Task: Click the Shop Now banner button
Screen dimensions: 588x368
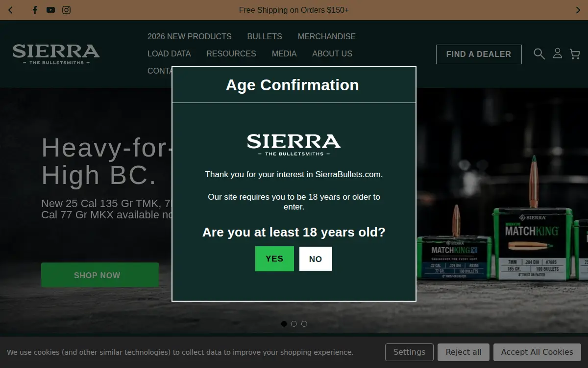Action: [100, 275]
